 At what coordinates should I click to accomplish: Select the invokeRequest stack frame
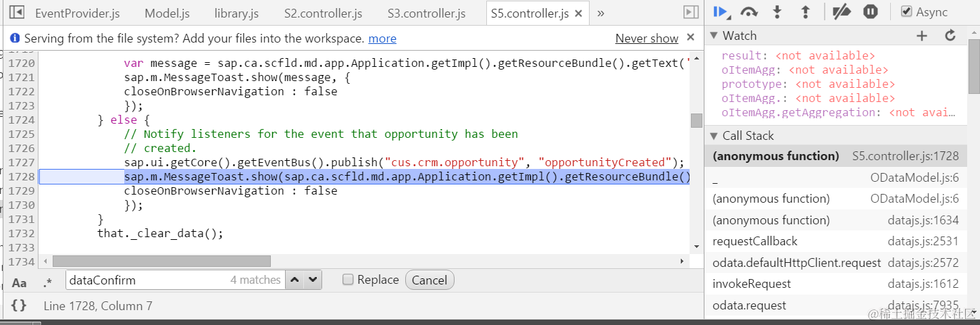(835, 284)
